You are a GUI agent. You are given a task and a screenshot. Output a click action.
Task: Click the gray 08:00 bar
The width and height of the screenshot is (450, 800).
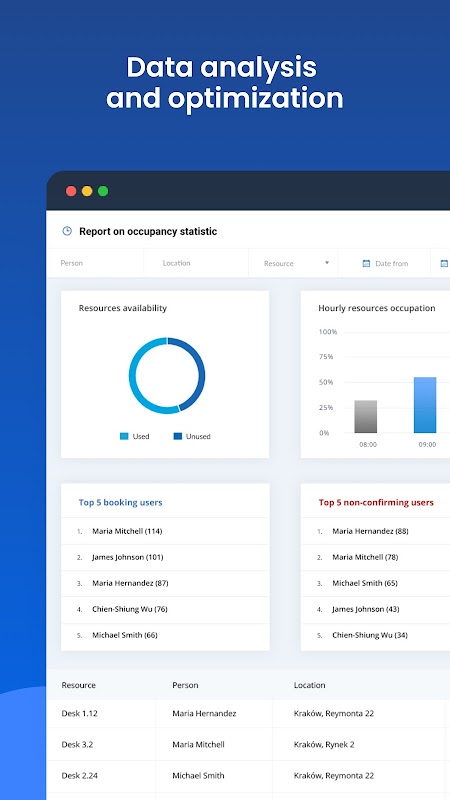[x=366, y=416]
